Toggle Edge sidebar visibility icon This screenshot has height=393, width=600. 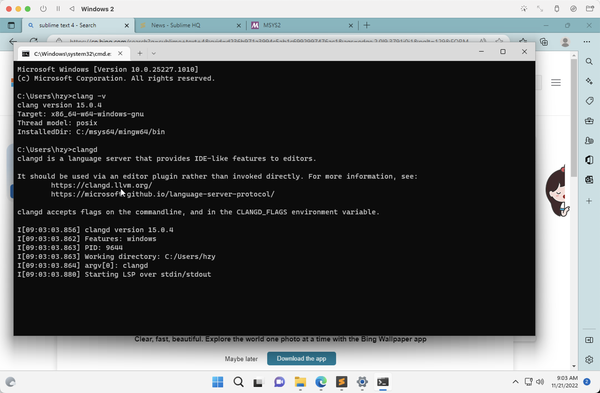coord(589,340)
